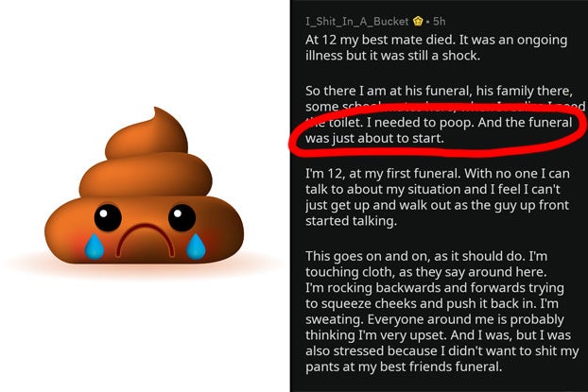Click the final line 'pants at my best friends funeral'
The height and width of the screenshot is (392, 588).
point(404,366)
